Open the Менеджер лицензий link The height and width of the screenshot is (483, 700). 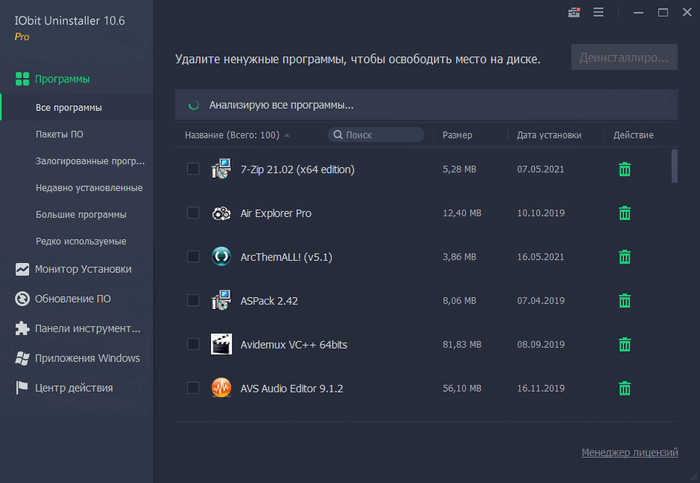[629, 453]
